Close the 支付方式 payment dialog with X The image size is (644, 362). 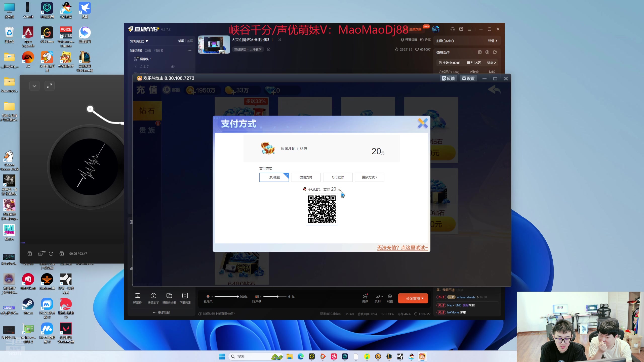coord(423,123)
